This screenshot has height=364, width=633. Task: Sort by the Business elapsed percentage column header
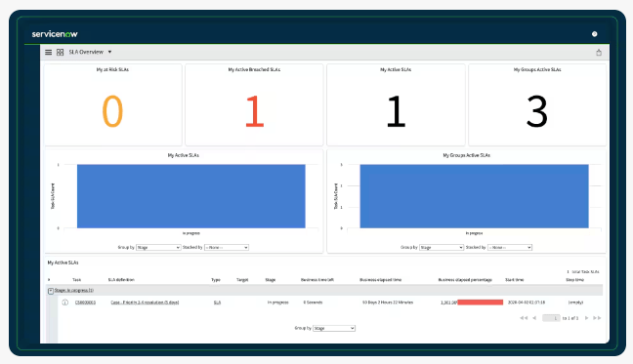coord(465,280)
